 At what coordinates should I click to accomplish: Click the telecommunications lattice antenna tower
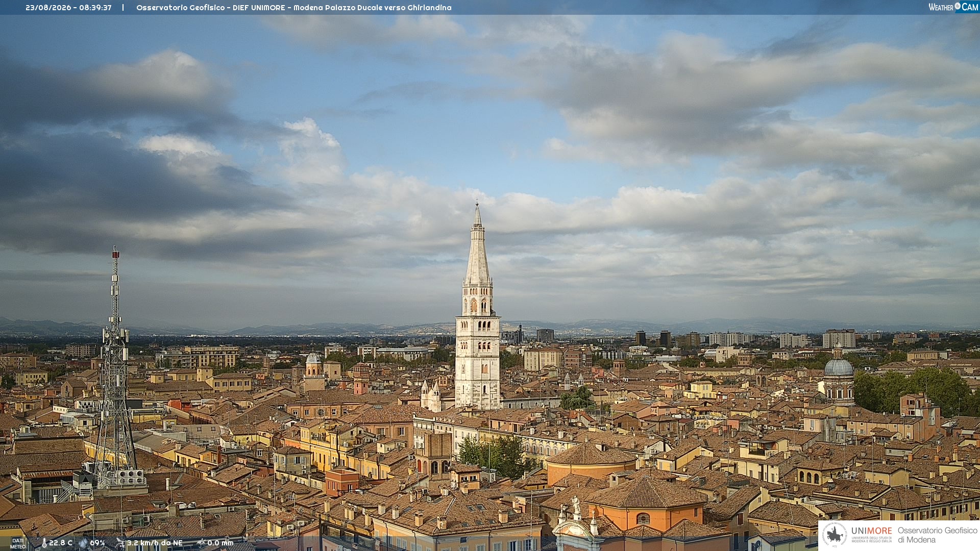coord(115,367)
